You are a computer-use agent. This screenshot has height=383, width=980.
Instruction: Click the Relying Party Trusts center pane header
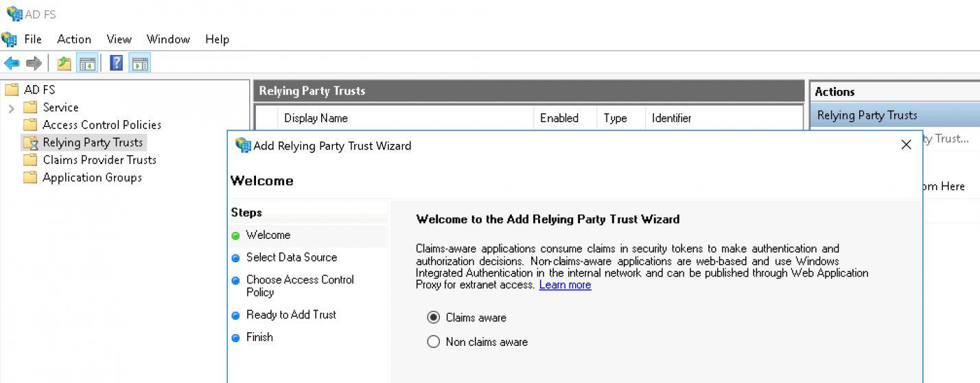click(528, 91)
